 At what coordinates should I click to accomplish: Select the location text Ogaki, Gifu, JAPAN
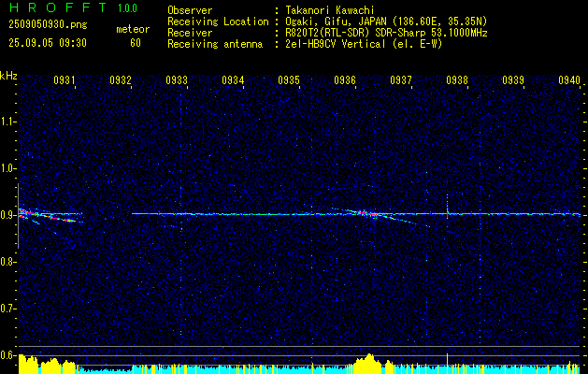[x=336, y=22]
